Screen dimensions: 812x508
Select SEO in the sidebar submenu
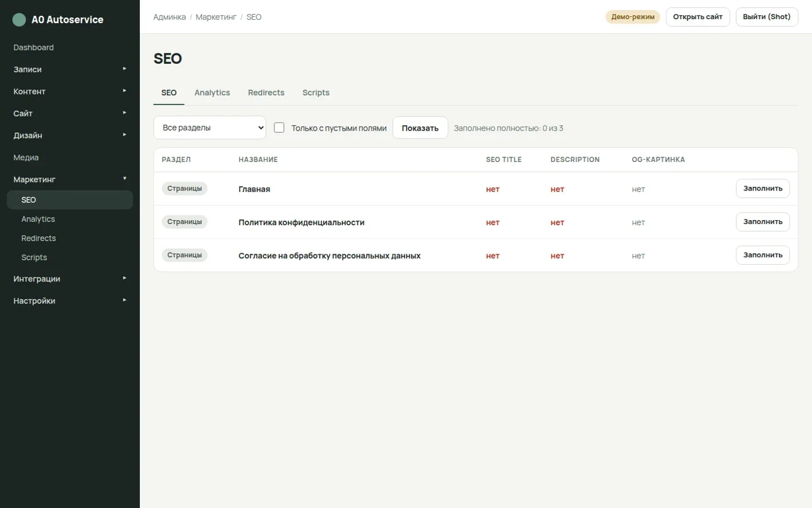pos(70,200)
